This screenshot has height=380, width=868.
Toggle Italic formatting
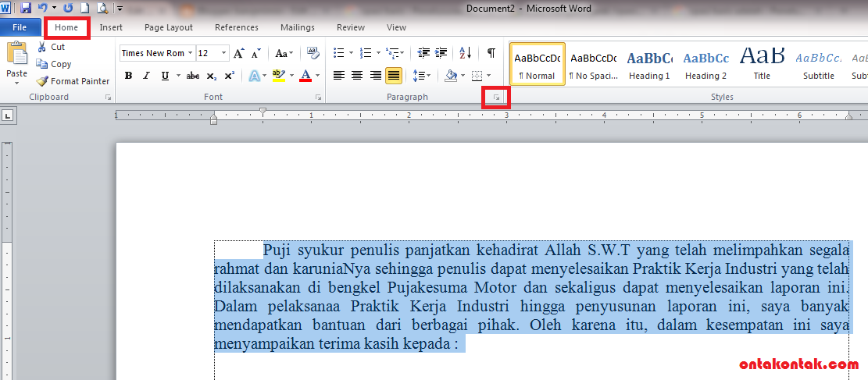point(147,76)
